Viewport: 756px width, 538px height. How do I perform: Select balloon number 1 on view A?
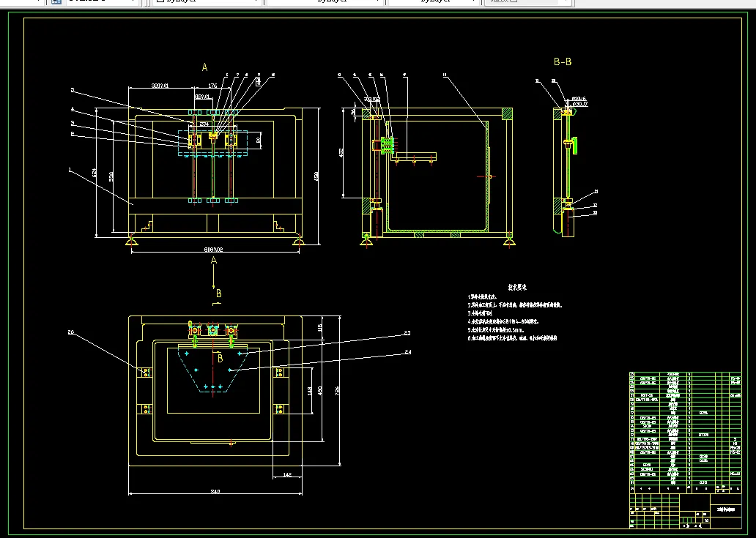tap(70, 170)
